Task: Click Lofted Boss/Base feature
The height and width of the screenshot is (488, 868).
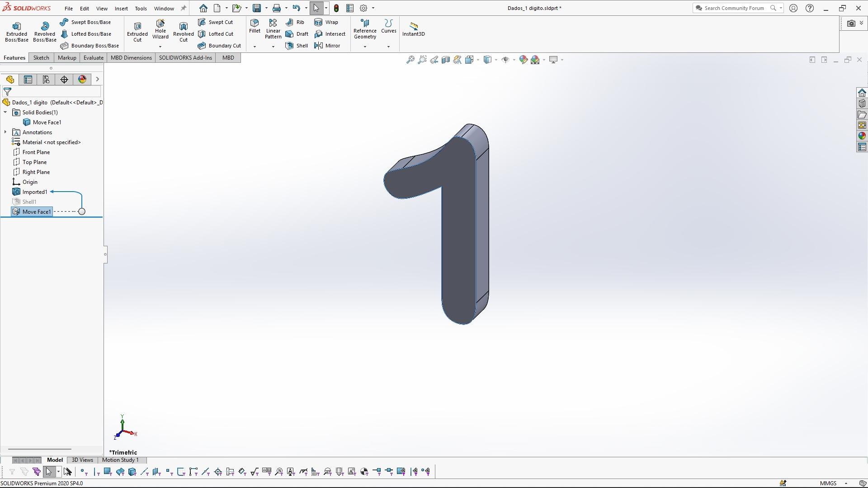Action: click(x=86, y=34)
